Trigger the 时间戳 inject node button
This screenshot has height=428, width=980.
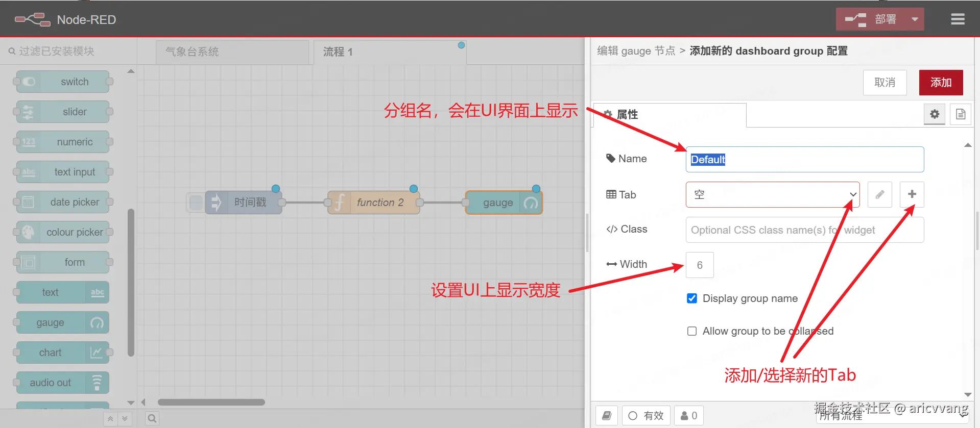pos(195,203)
